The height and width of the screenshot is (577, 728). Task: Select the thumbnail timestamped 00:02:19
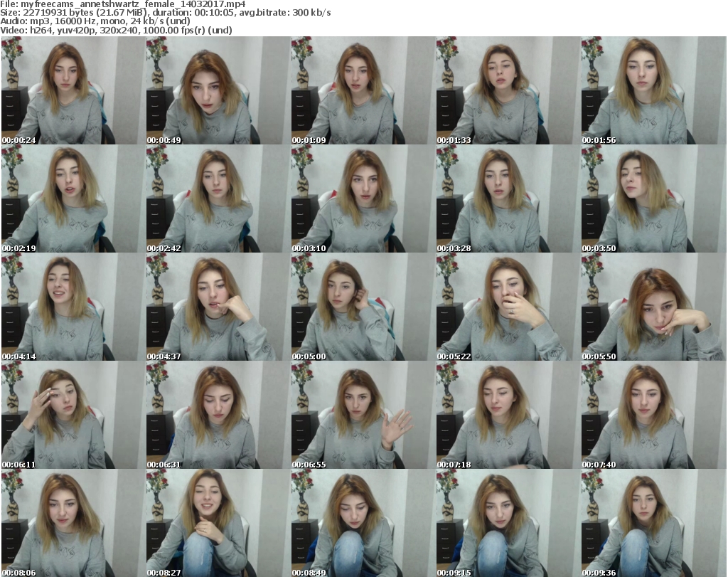73,198
